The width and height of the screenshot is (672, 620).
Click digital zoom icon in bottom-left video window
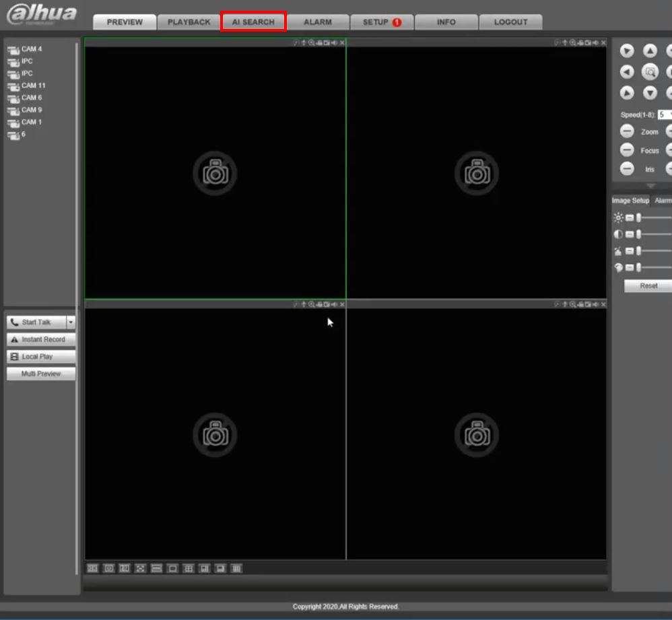(312, 305)
